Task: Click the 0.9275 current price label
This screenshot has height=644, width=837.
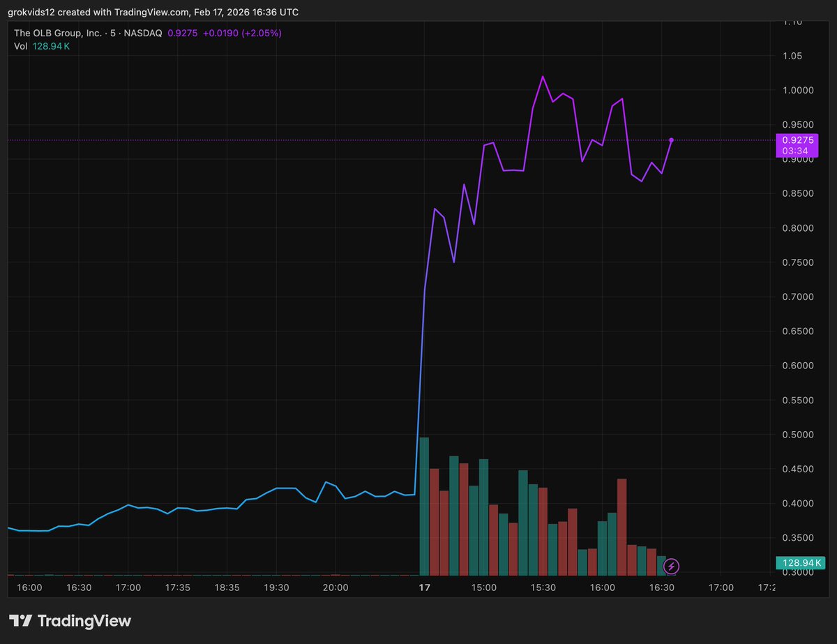Action: [796, 140]
